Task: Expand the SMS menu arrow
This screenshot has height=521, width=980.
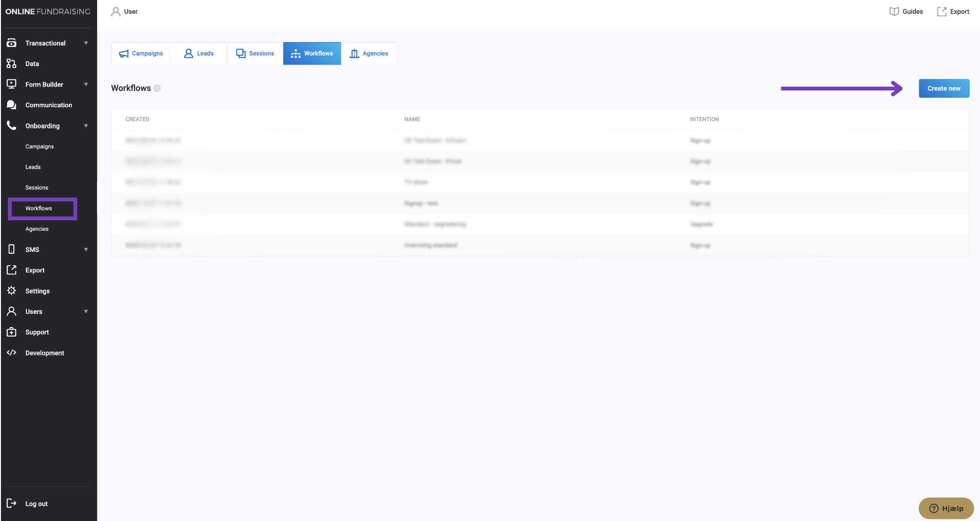Action: (x=86, y=249)
